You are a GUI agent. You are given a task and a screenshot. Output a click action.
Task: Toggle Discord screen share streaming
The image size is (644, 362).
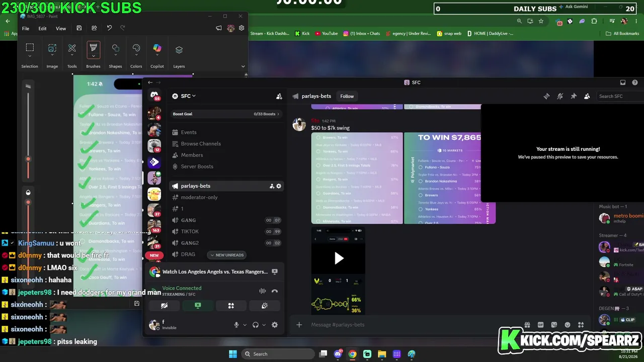[x=198, y=306]
